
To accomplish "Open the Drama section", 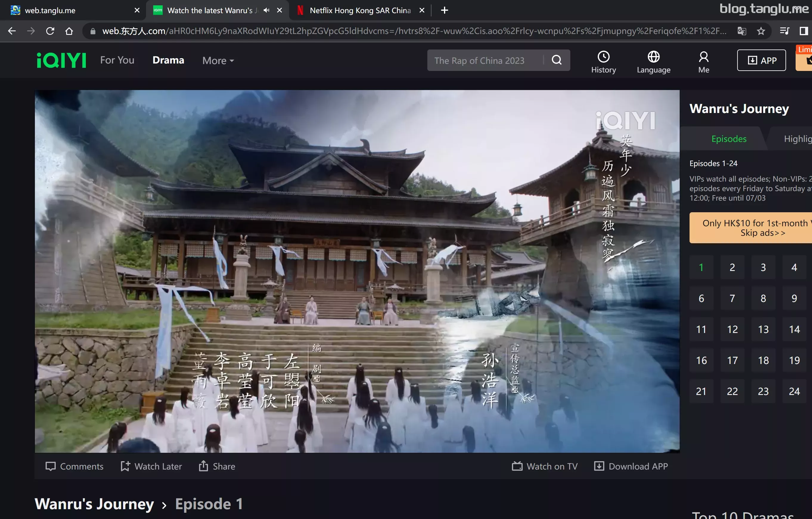I will (x=168, y=60).
